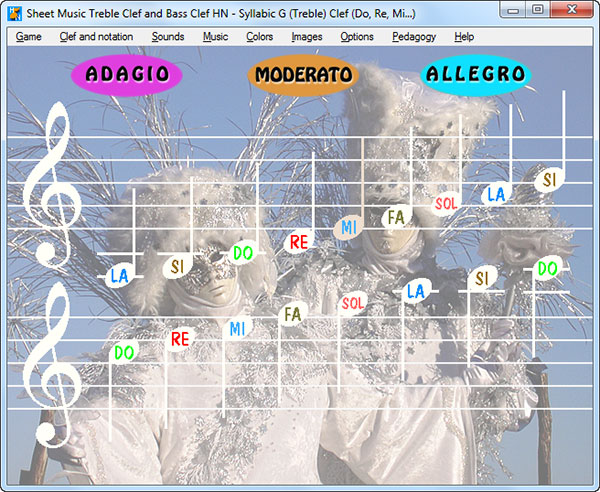The image size is (600, 492).
Task: Choose the ALLEGRO tempo button
Action: tap(476, 75)
